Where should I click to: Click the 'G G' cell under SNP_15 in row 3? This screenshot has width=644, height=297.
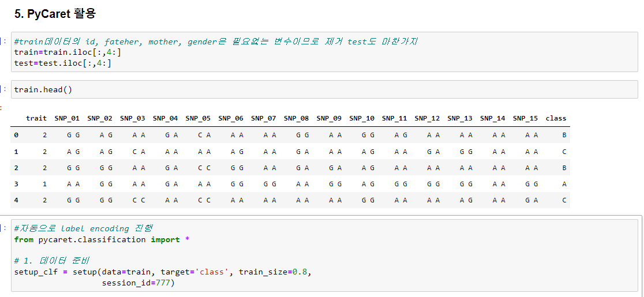531,184
